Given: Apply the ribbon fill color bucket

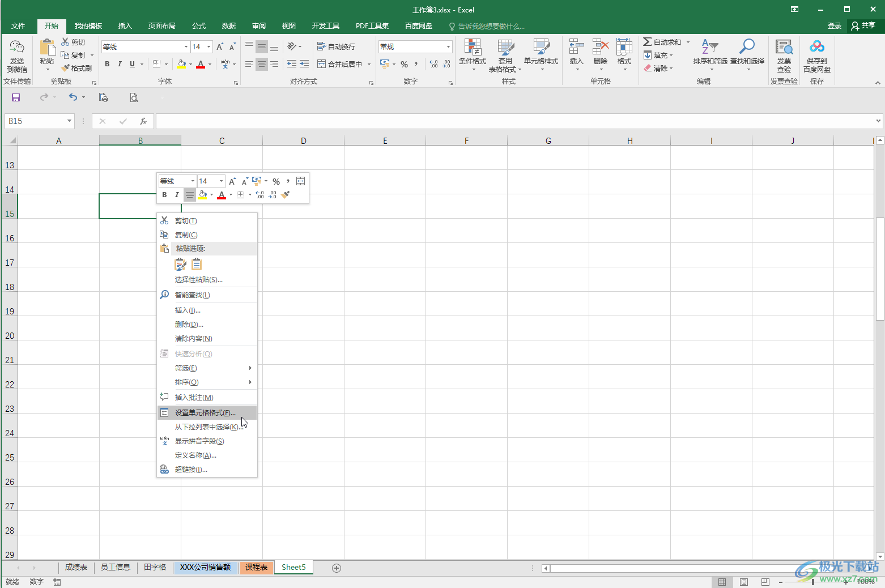Looking at the screenshot, I should click(181, 64).
